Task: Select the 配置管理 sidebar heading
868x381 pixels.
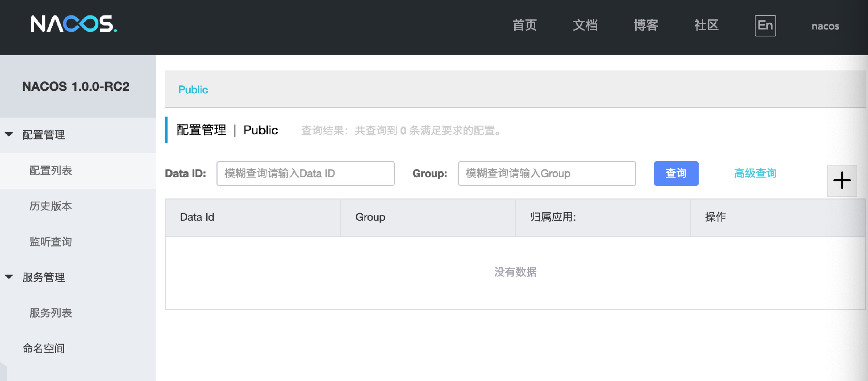Action: (x=43, y=135)
